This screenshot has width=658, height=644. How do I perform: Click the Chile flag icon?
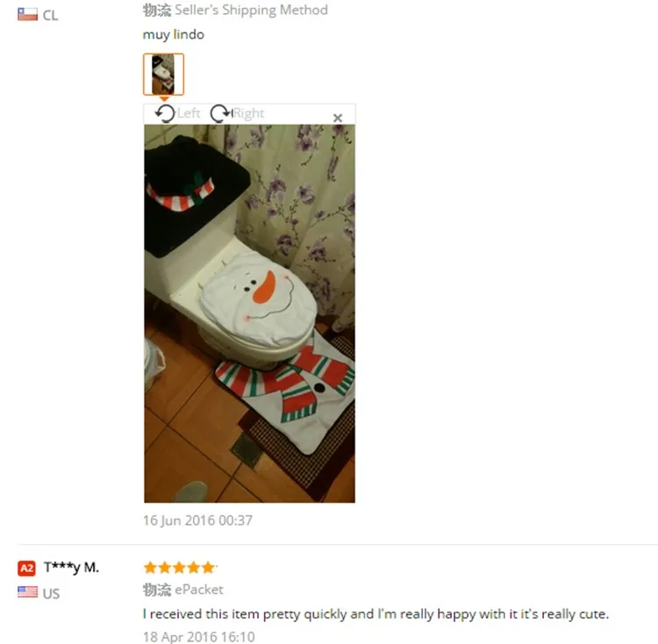28,15
